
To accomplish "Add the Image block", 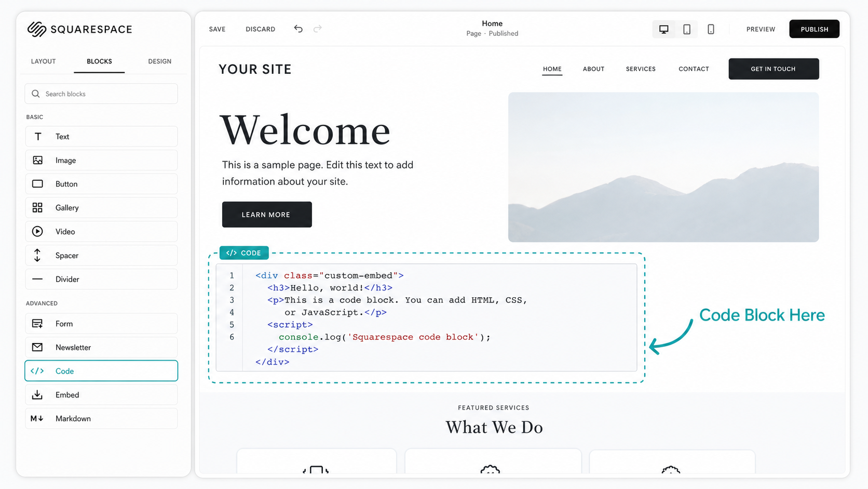I will [101, 160].
